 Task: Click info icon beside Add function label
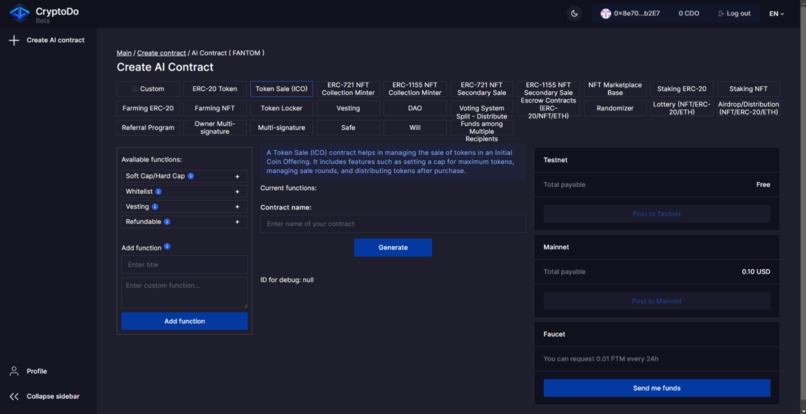[167, 247]
